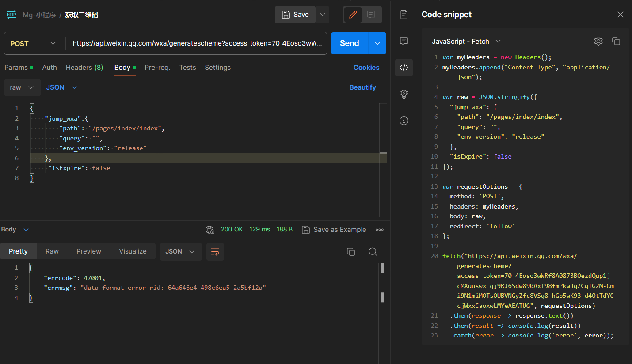Open the Send options dropdown arrow
Viewport: 632px width, 364px height.
(x=377, y=43)
